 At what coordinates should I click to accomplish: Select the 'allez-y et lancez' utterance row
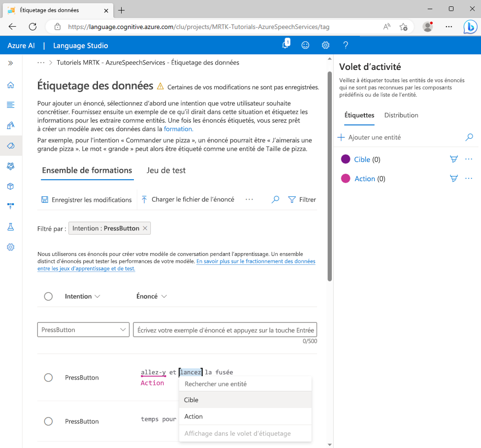pyautogui.click(x=48, y=378)
